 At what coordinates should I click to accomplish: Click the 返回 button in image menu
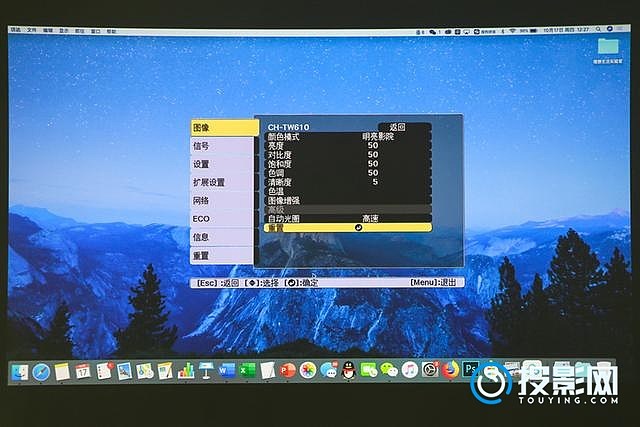pos(404,127)
